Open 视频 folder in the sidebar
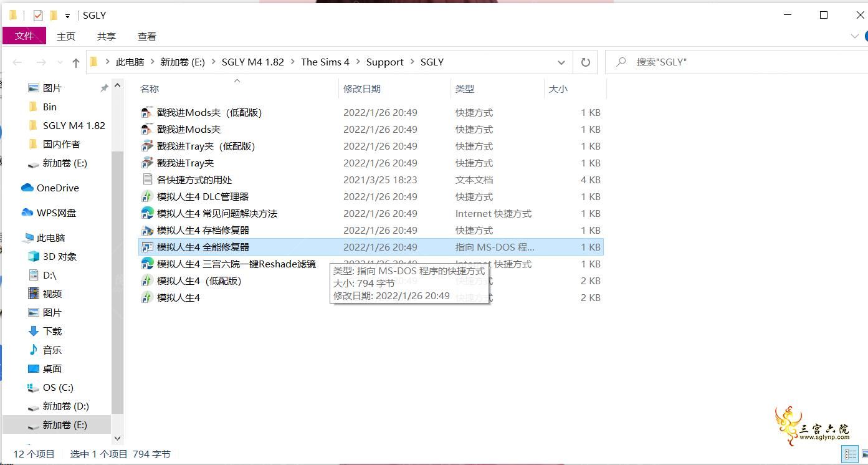Viewport: 868px width, 465px height. coord(52,294)
